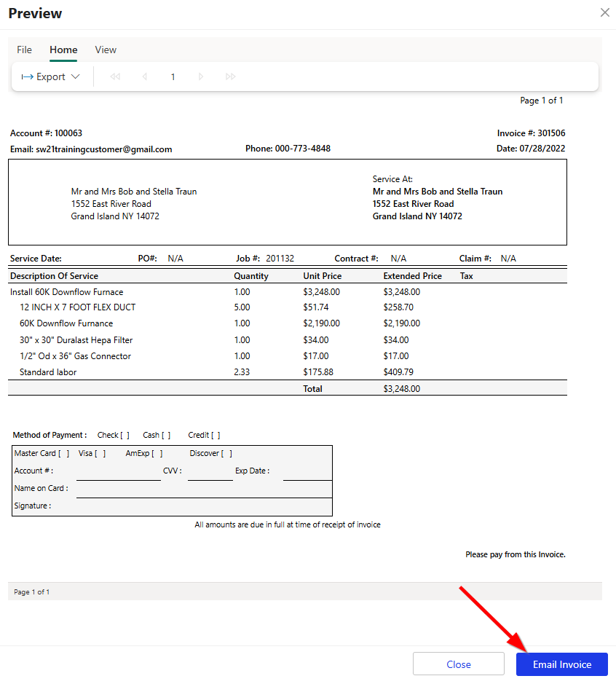Click the $175.88 unit price
616x684 pixels.
click(x=317, y=372)
